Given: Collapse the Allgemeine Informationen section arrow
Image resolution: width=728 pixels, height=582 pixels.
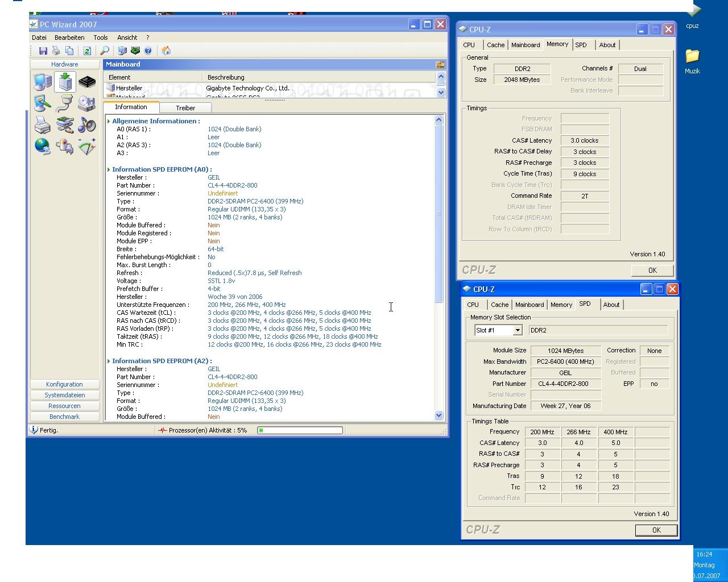Looking at the screenshot, I should click(x=109, y=121).
